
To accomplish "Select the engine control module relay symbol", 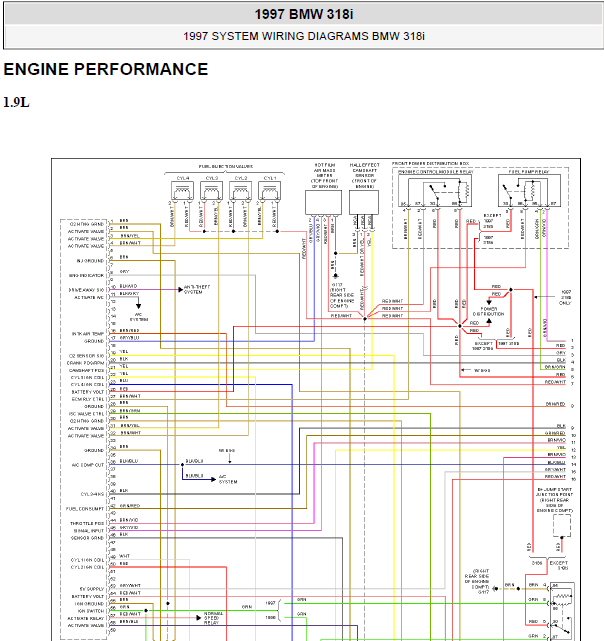I will 435,191.
